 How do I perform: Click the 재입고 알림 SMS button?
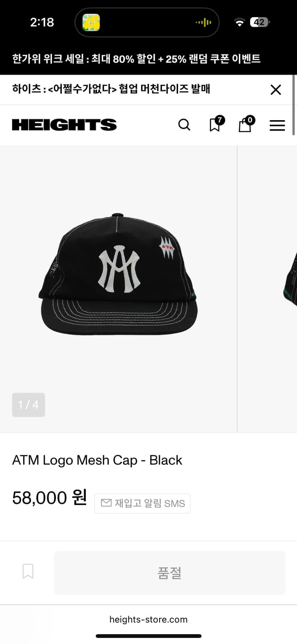click(142, 503)
